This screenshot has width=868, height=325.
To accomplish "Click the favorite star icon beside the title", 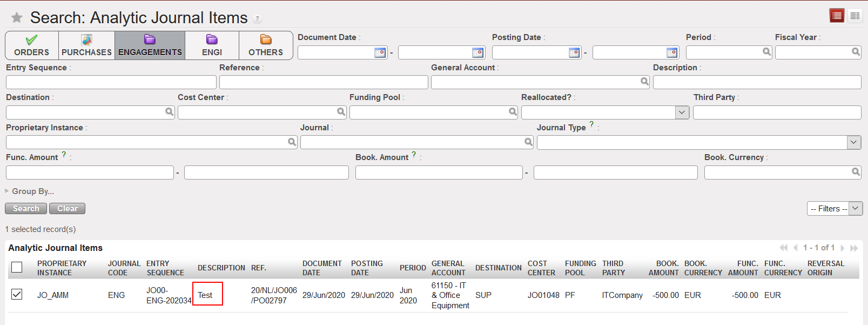I will tap(17, 18).
